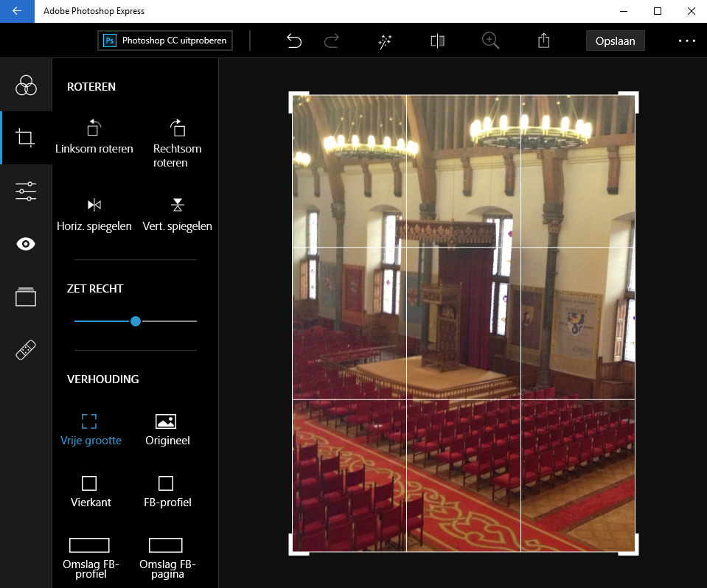The height and width of the screenshot is (588, 707).
Task: Select Origineel aspect ratio
Action: point(166,430)
